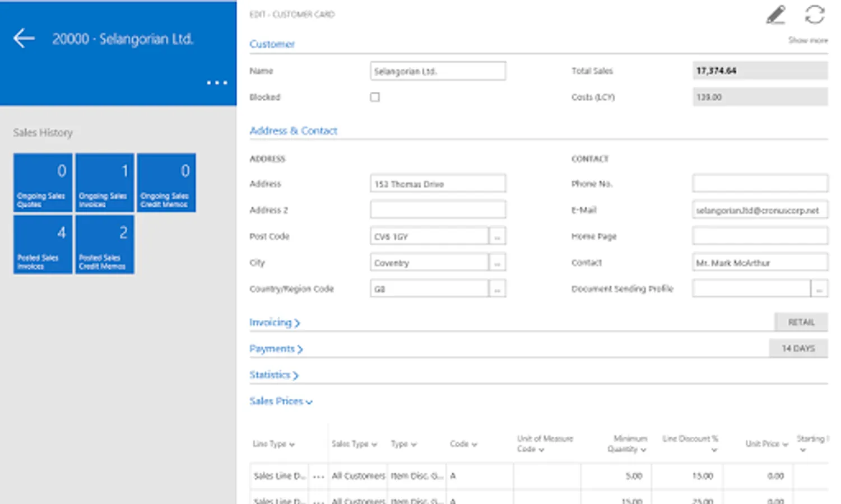Open the Ongoing Sales Invoices tile
This screenshot has height=504, width=841.
click(x=105, y=183)
